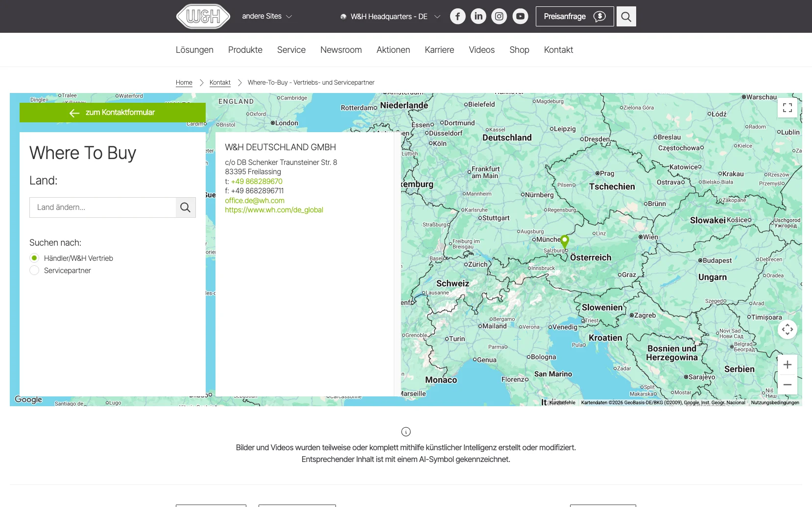
Task: Open the Lösungen menu
Action: point(194,50)
